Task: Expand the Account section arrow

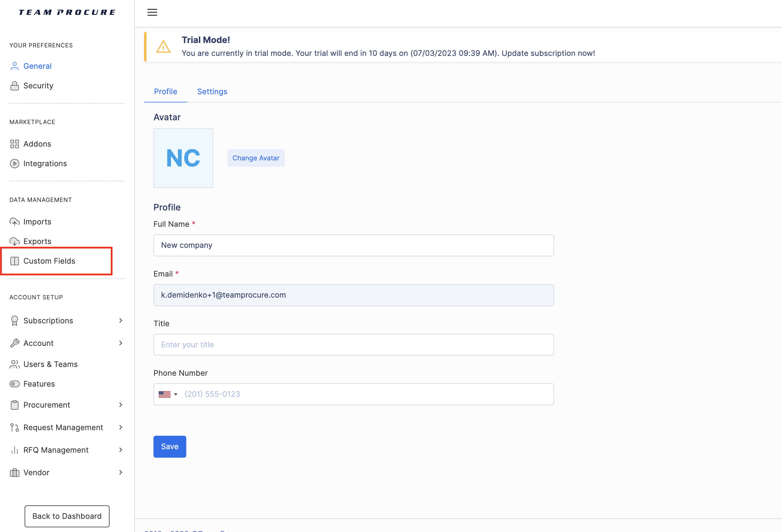Action: [121, 343]
